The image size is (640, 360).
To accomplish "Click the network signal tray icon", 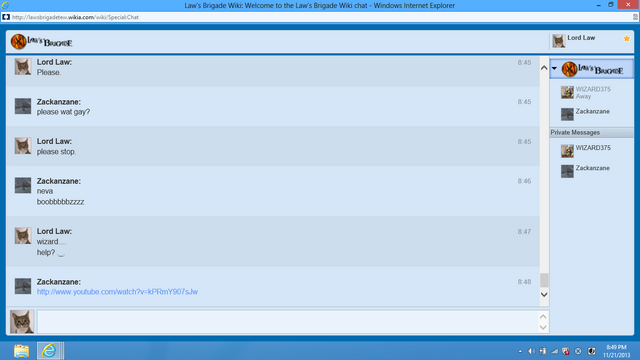I will (x=554, y=351).
